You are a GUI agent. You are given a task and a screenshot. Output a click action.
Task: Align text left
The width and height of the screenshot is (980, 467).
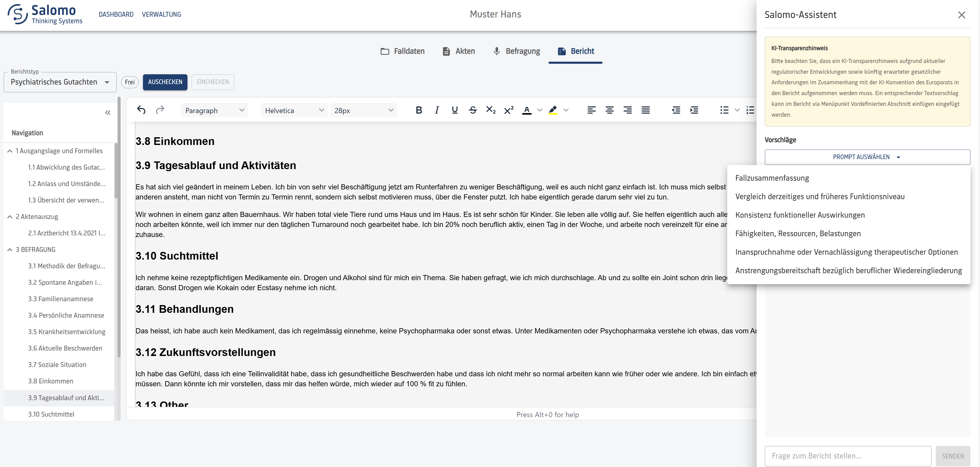pyautogui.click(x=592, y=110)
